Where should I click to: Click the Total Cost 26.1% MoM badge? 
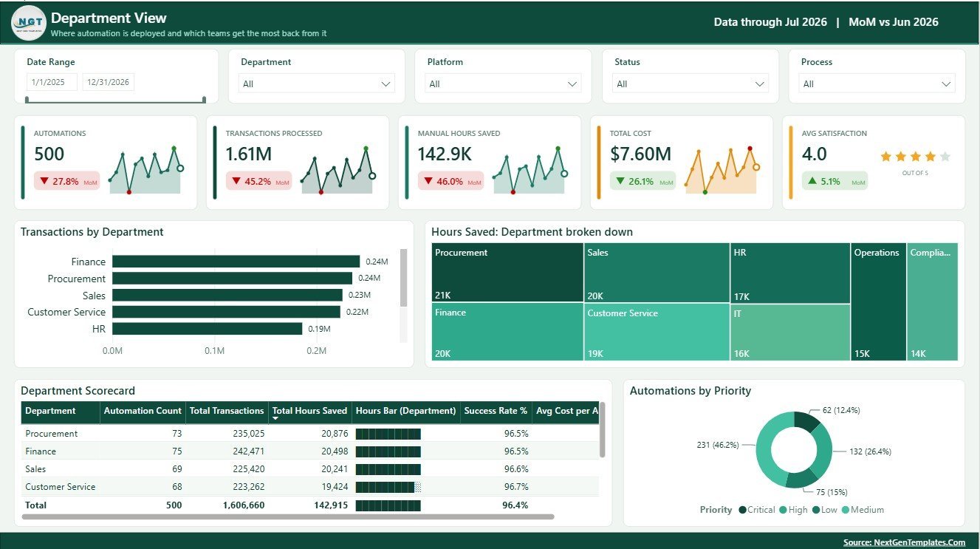643,181
